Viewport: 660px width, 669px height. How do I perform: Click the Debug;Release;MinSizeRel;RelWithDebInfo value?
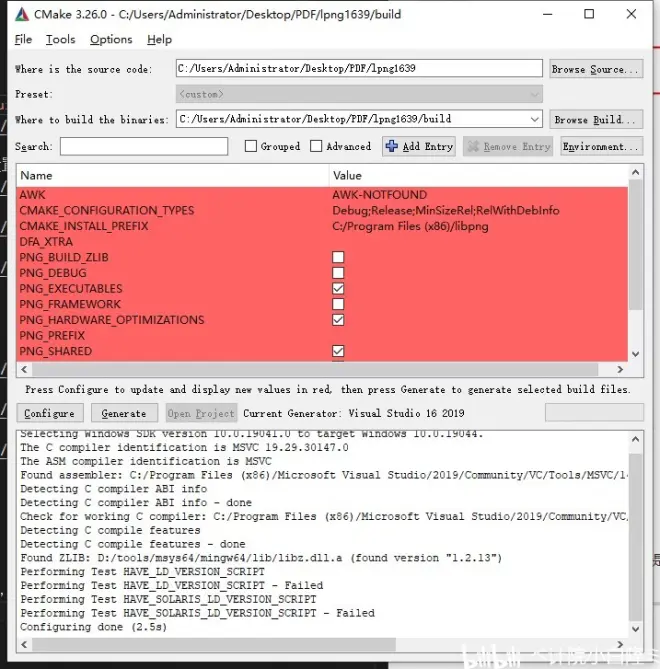point(446,210)
